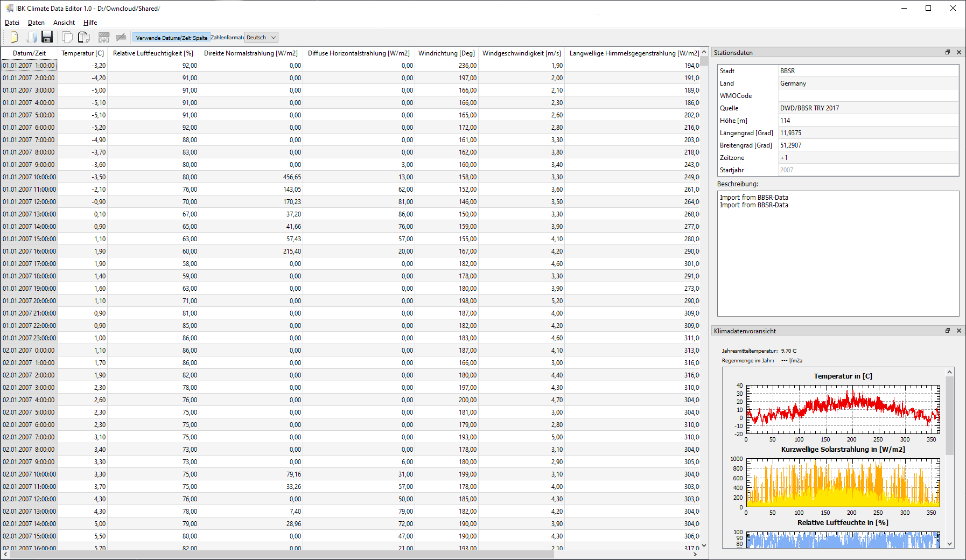The height and width of the screenshot is (560, 966).
Task: Click the Beschreibung text area
Action: tap(838, 254)
